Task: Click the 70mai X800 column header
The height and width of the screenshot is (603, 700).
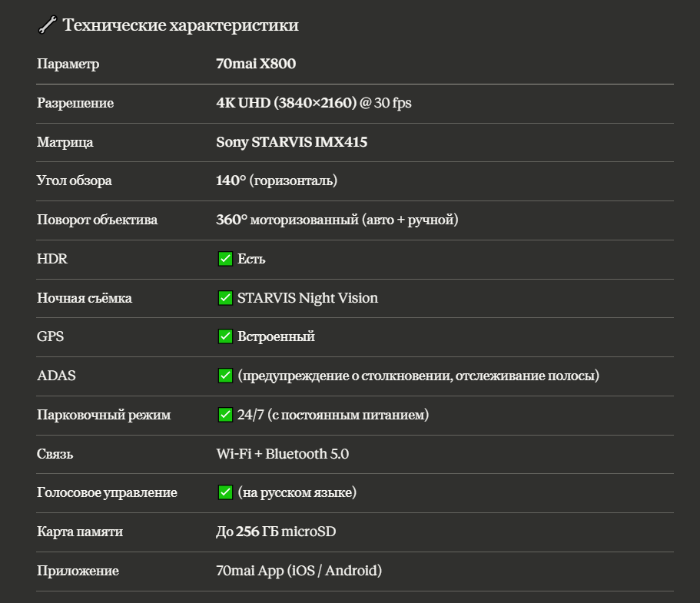Action: click(256, 64)
